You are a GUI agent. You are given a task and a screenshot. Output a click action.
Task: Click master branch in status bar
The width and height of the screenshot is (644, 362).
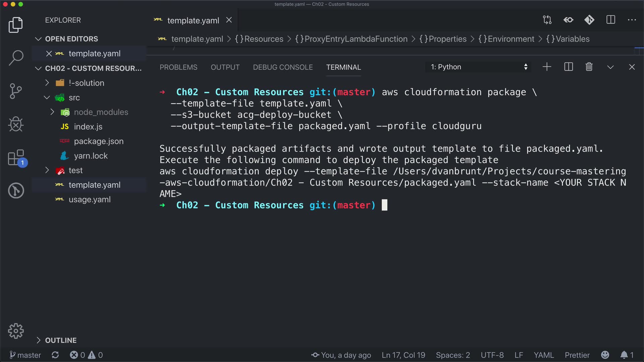tap(25, 355)
